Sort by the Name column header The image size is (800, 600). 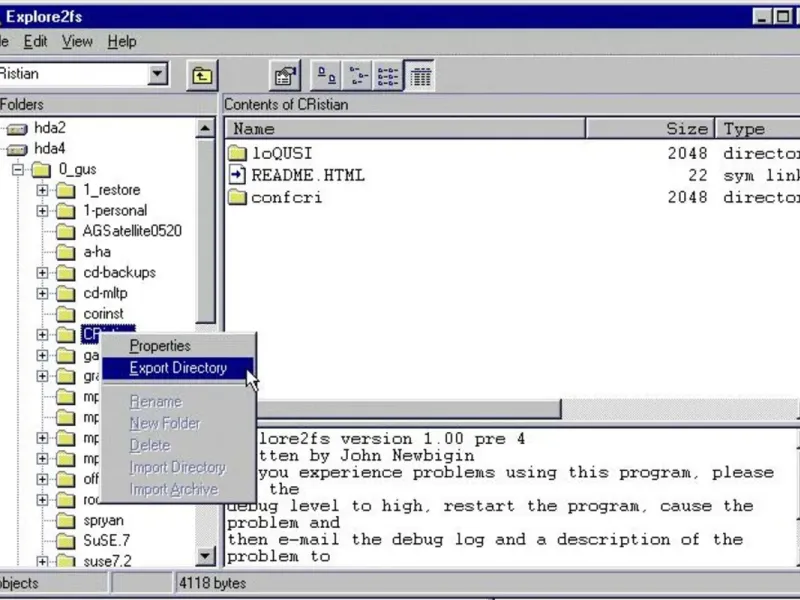[405, 129]
